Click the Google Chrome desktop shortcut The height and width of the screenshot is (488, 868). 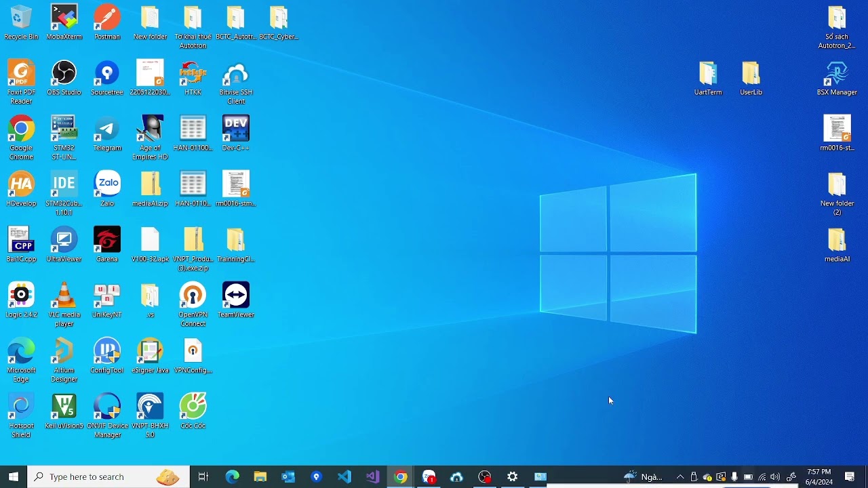21,138
